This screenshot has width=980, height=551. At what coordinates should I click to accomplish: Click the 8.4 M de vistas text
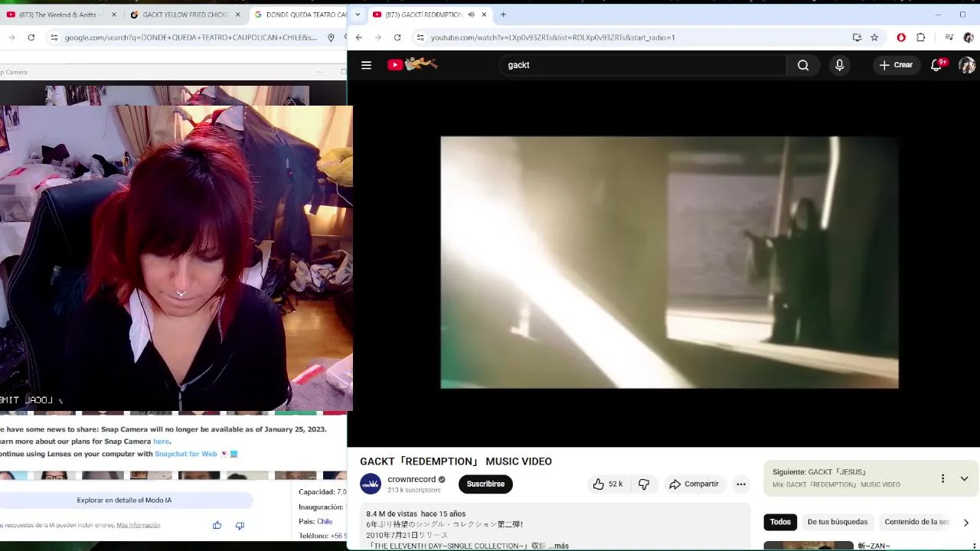(x=391, y=514)
